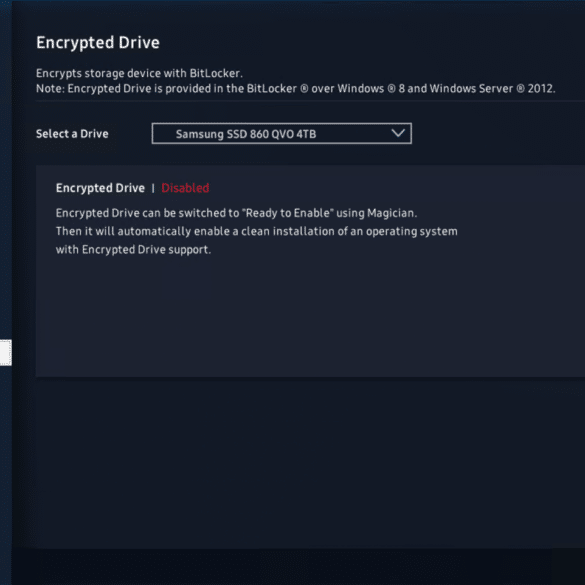Click the Select a Drive label
The height and width of the screenshot is (585, 585).
pos(72,134)
